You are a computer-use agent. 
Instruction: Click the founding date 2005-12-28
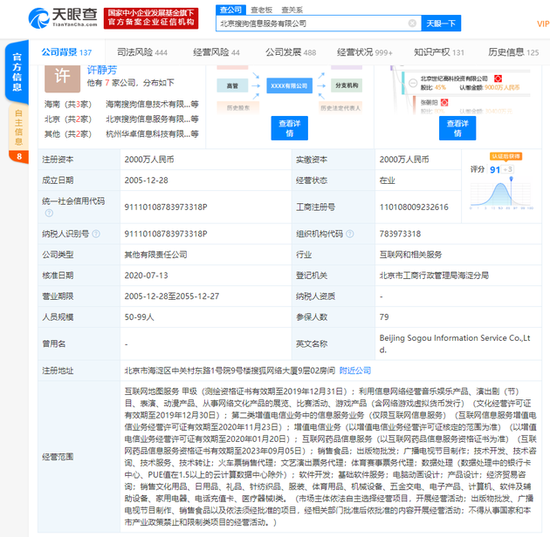pos(146,180)
